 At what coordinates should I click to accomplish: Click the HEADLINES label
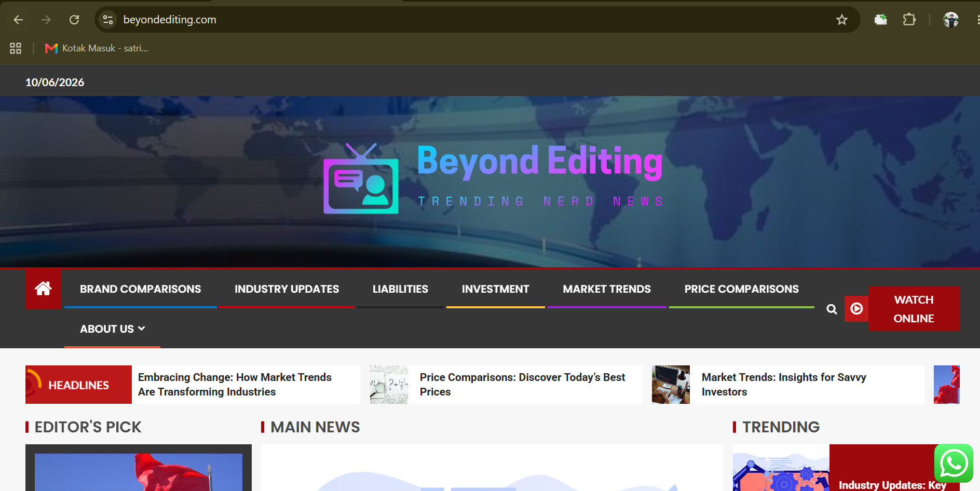(78, 385)
